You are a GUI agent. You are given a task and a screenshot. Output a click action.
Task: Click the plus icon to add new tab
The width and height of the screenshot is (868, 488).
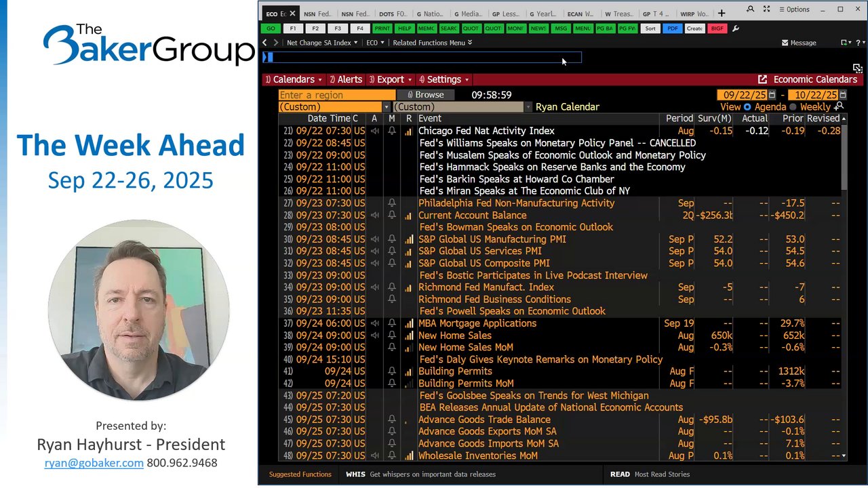point(722,13)
